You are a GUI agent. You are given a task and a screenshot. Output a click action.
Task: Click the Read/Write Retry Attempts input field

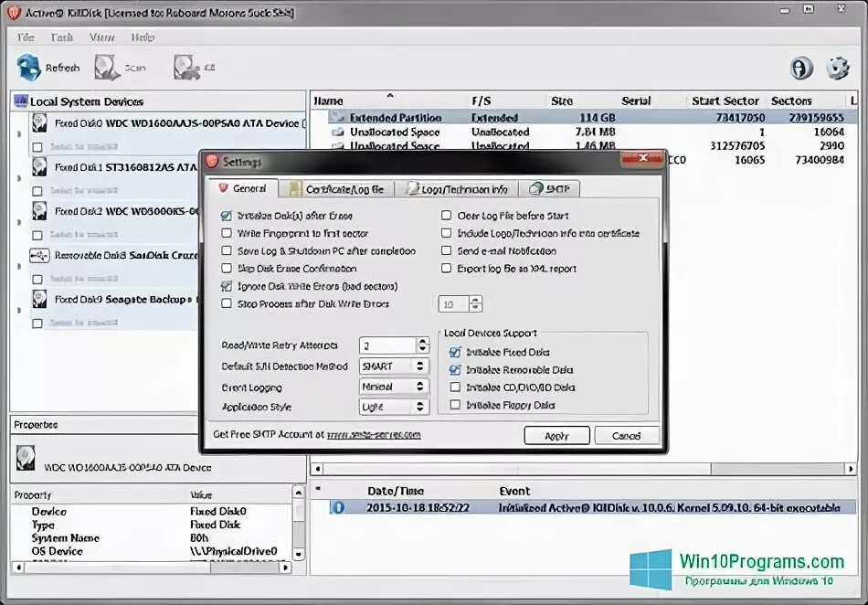387,345
